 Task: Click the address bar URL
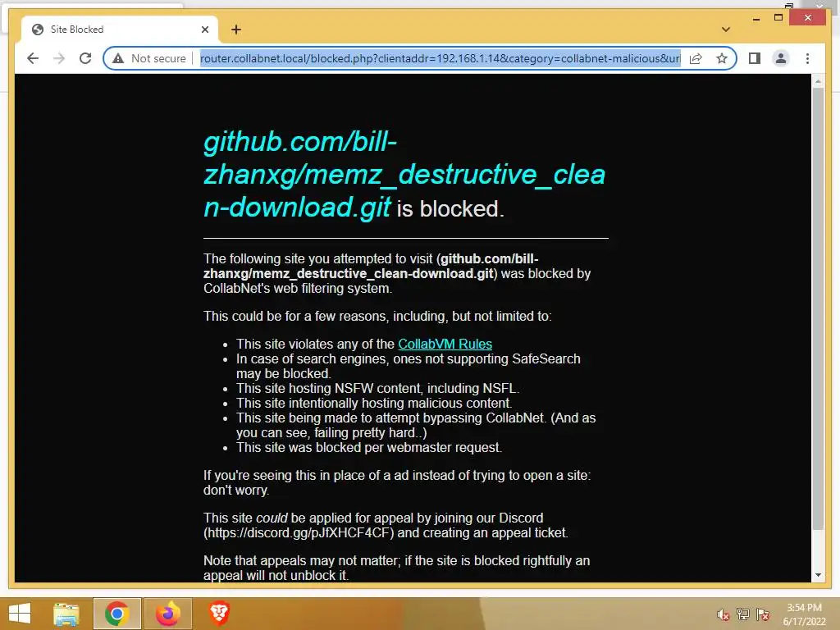coord(441,58)
